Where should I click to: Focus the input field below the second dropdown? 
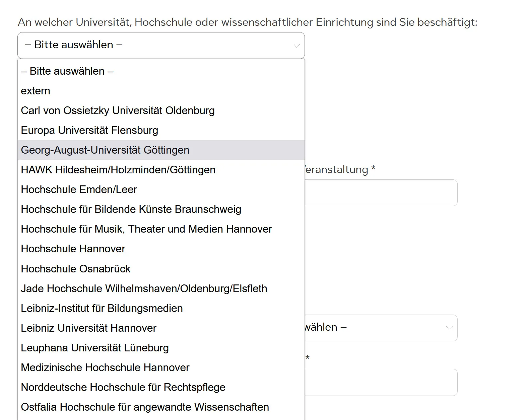381,382
